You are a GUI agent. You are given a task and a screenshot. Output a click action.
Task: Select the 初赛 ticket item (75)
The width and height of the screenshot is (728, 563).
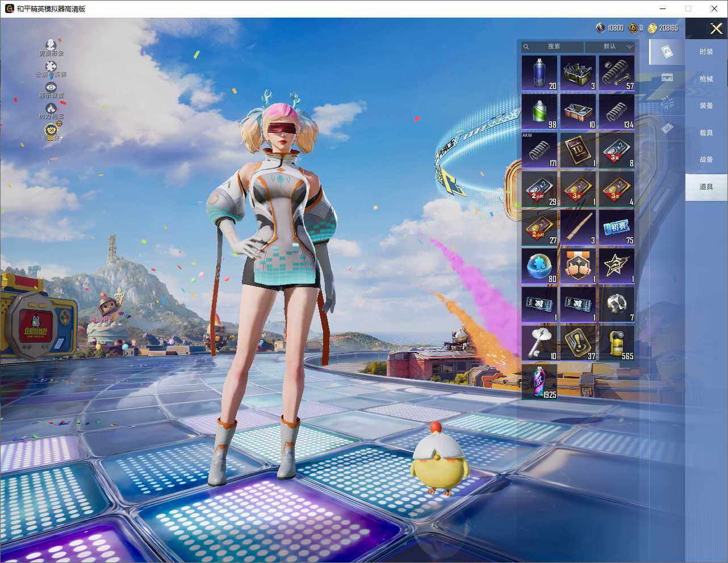click(x=617, y=227)
